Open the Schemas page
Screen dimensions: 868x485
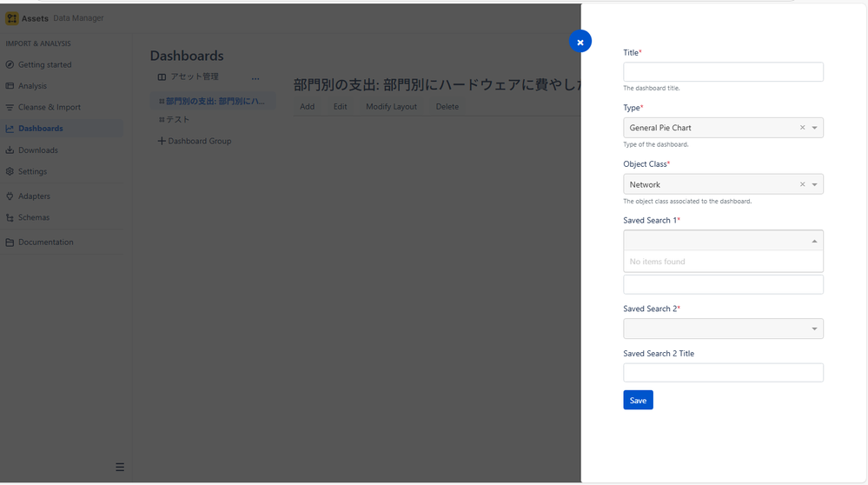click(34, 217)
